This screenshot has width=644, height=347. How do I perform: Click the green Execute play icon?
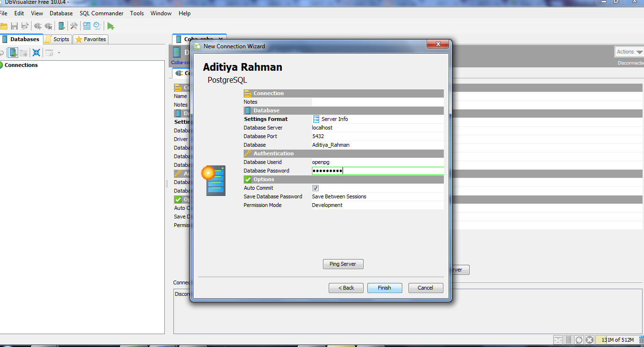click(x=110, y=26)
